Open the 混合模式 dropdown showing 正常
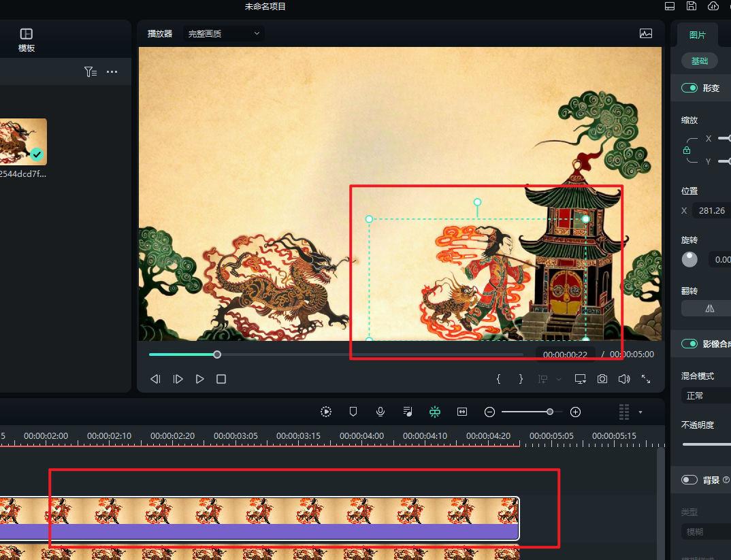 click(706, 395)
